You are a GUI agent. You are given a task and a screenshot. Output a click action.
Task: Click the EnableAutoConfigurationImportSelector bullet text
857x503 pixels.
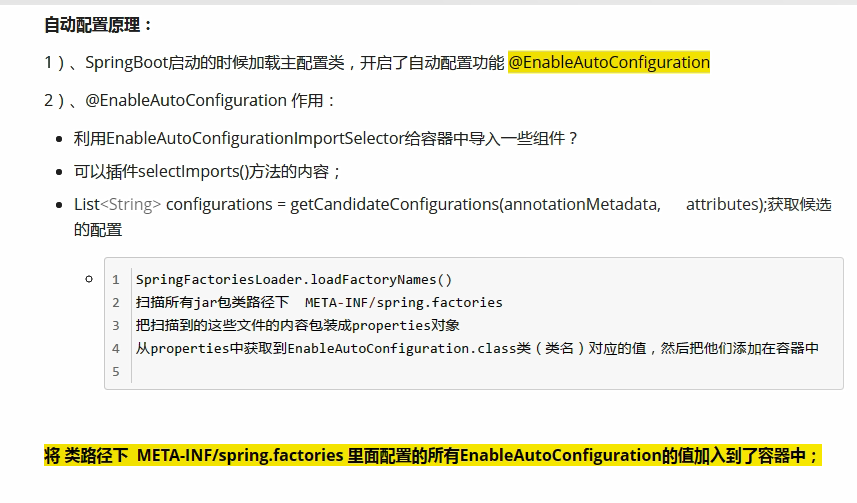tap(325, 138)
